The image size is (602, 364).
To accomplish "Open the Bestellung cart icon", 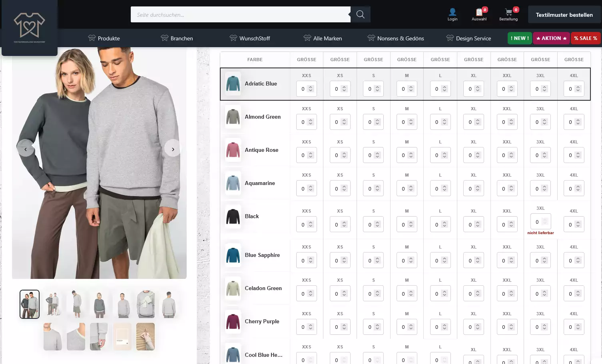I will pos(508,12).
